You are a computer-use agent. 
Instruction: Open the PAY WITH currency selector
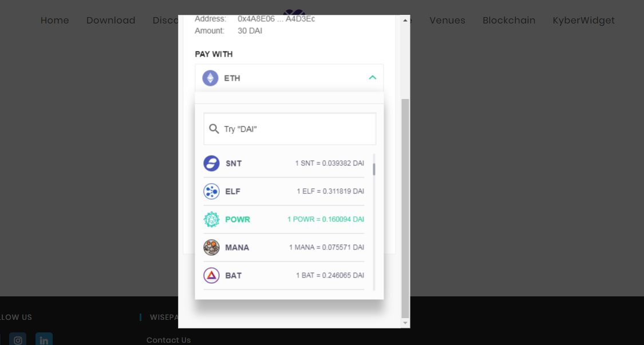[289, 78]
